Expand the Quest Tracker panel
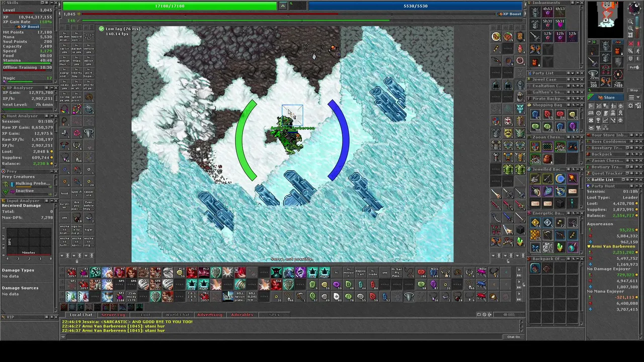This screenshot has width=644, height=362. click(x=636, y=173)
